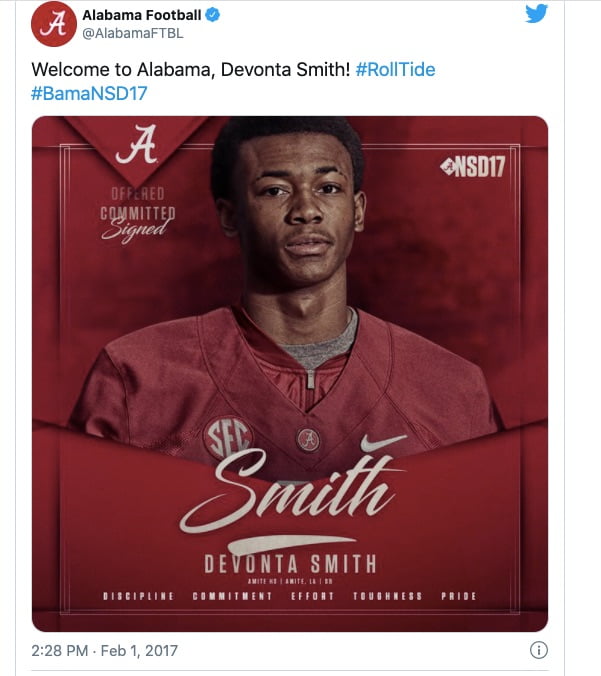This screenshot has height=676, width=601.
Task: Open the tweet info icon
Action: pyautogui.click(x=538, y=650)
